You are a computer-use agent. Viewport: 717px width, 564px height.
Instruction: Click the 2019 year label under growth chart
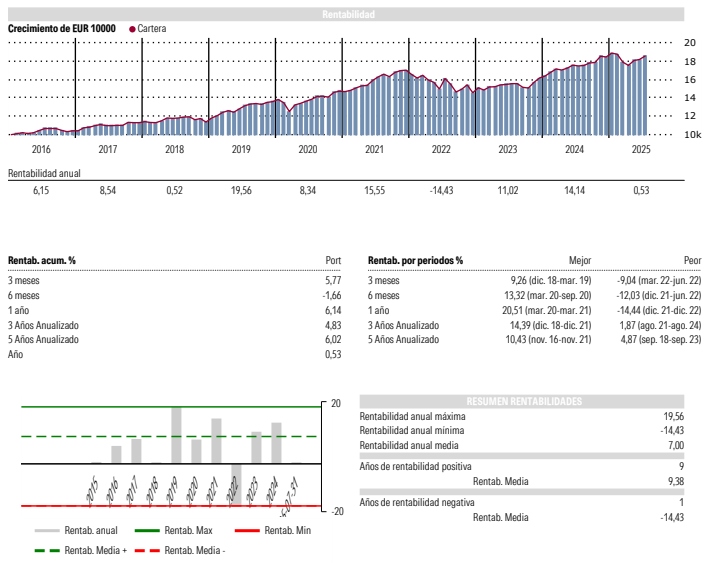[x=241, y=150]
